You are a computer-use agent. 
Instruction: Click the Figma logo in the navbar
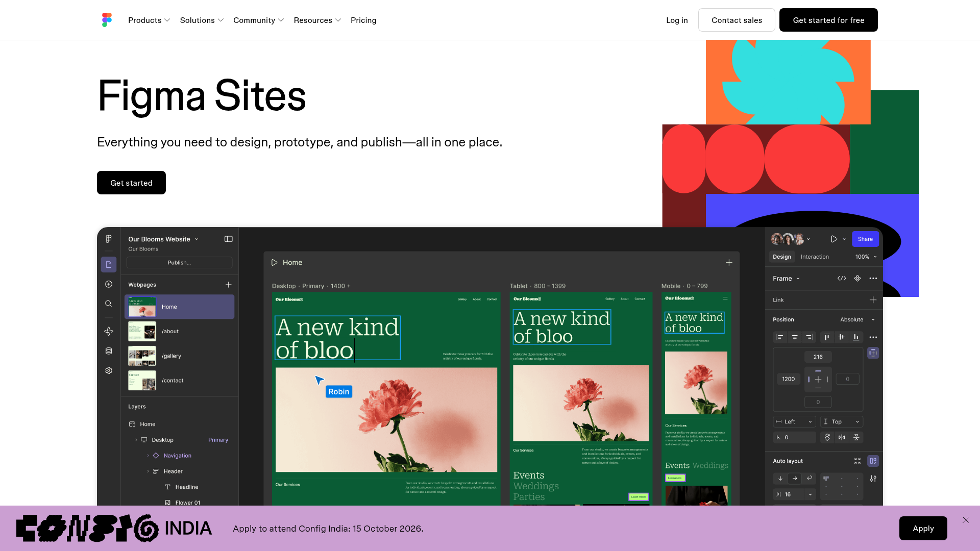pos(107,20)
